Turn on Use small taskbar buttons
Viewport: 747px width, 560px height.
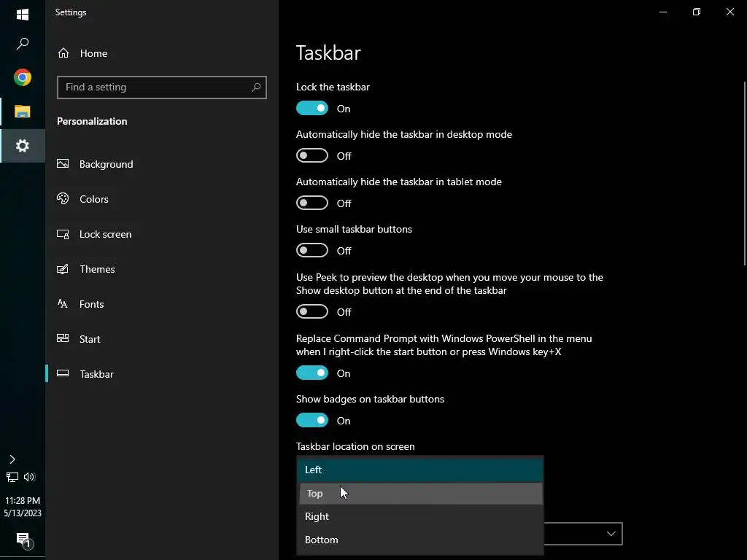(x=312, y=251)
